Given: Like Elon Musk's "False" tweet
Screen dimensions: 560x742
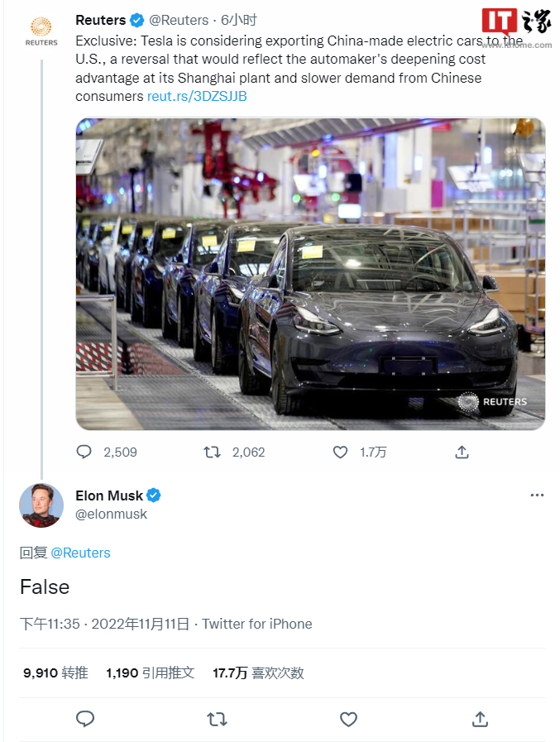Looking at the screenshot, I should [x=348, y=719].
